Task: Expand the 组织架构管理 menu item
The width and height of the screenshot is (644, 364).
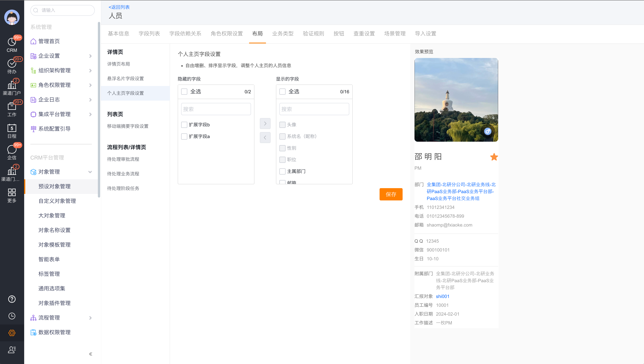Action: click(54, 70)
